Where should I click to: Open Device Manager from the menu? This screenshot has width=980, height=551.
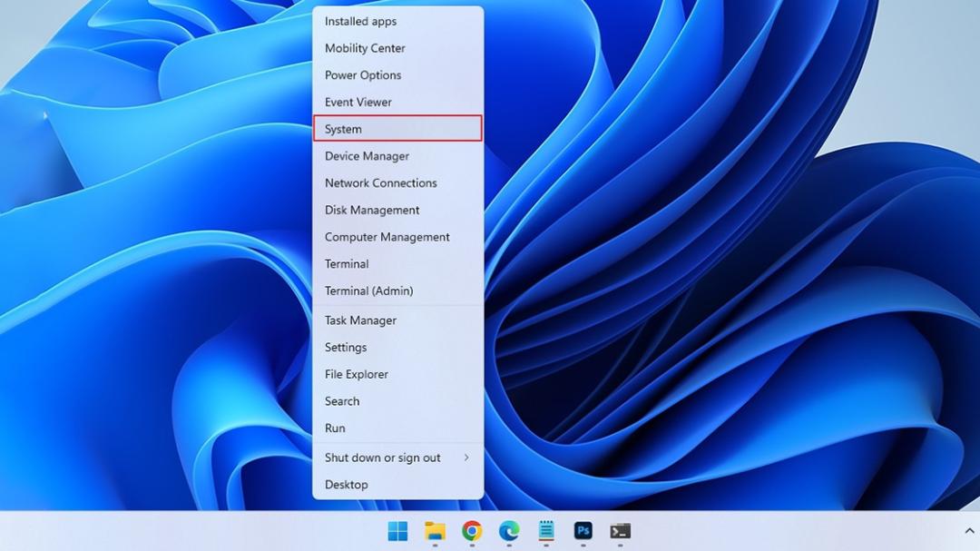[398, 156]
